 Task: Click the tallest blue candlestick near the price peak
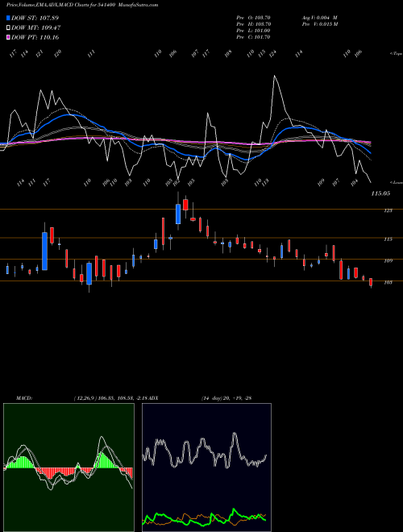point(178,214)
